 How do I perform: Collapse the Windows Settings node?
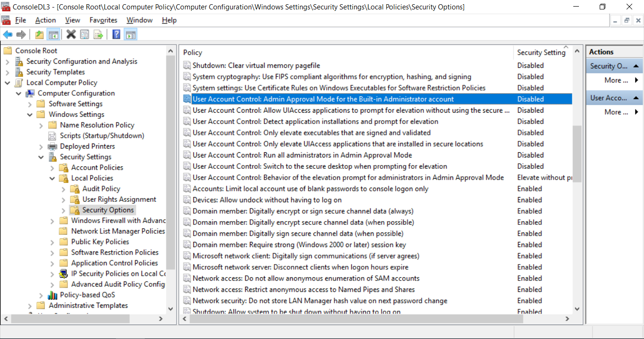30,115
